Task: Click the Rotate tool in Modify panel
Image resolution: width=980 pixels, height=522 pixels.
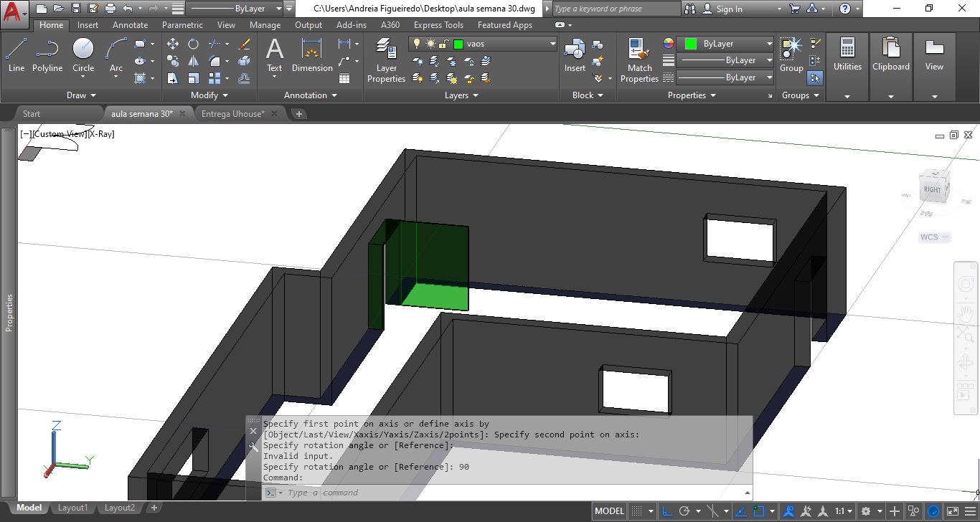Action: pos(193,44)
